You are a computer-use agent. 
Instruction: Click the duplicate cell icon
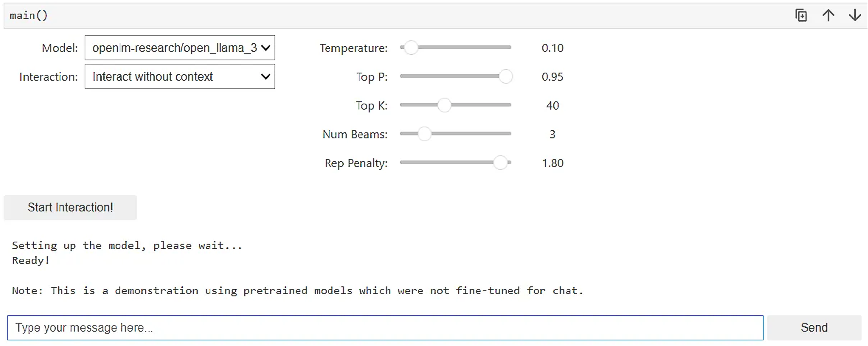click(x=801, y=16)
